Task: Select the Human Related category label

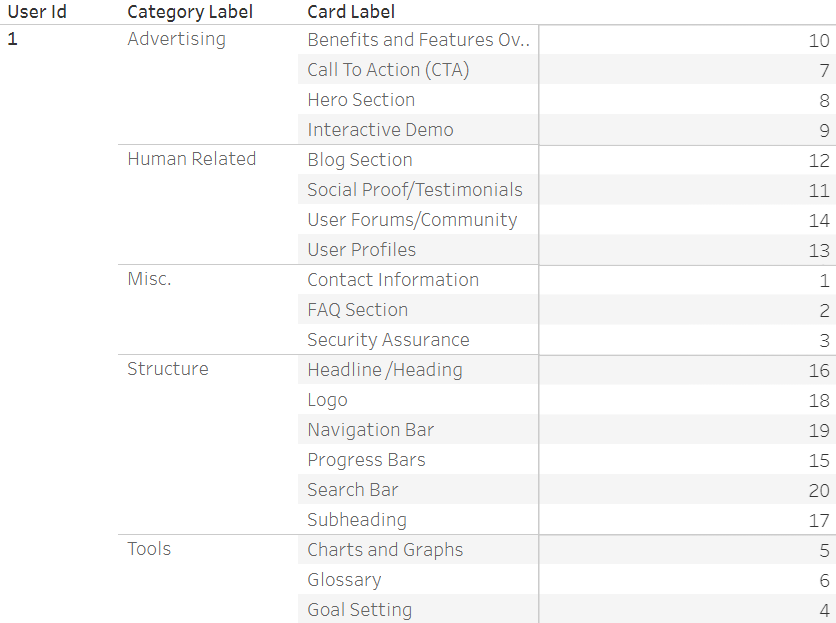Action: point(192,159)
